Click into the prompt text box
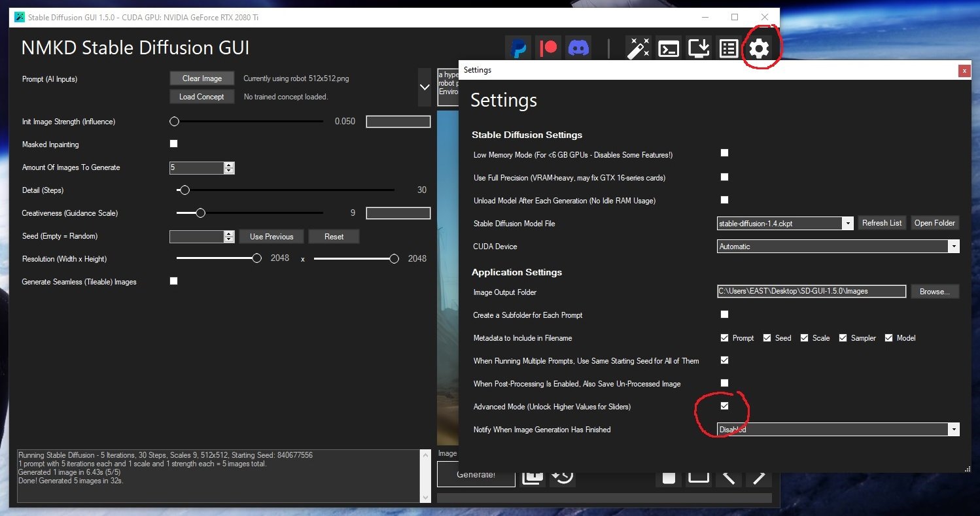The image size is (980, 516). click(x=447, y=86)
